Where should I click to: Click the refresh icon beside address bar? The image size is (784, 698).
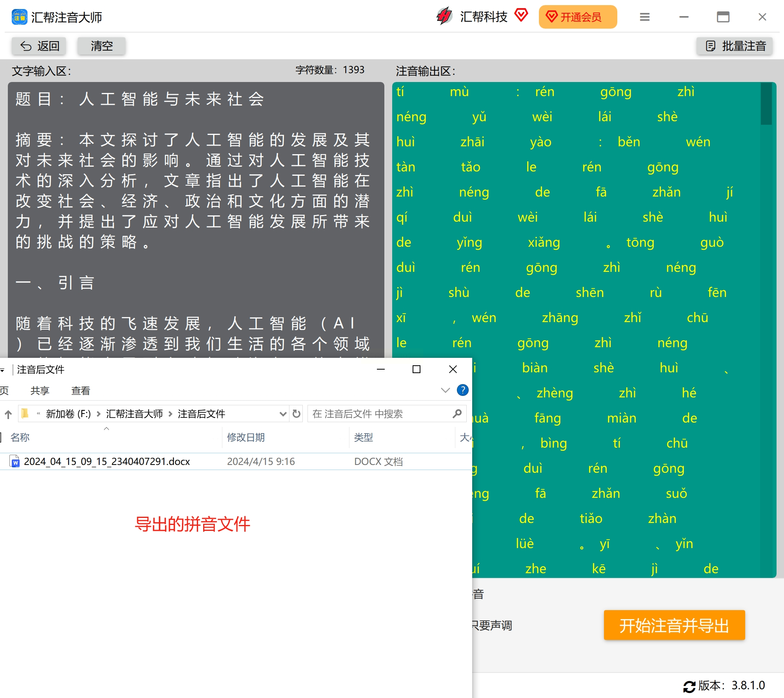(x=297, y=414)
